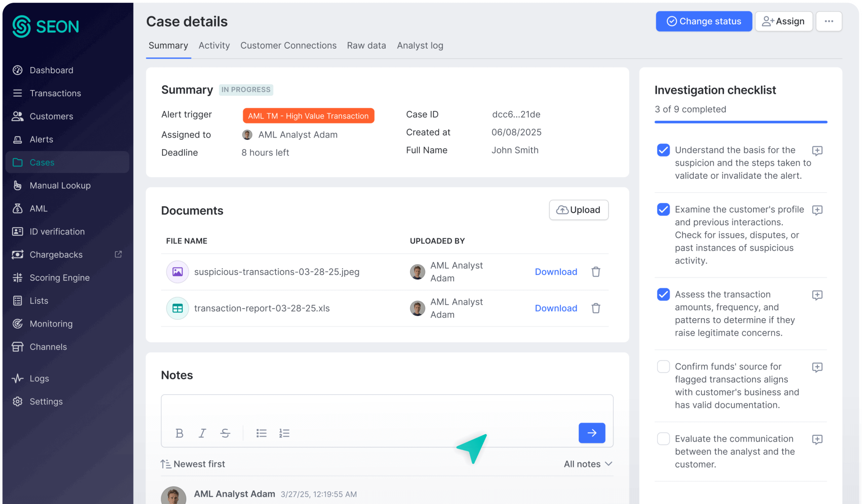Screen dimensions: 862x504
Task: Click inside the Notes text input area
Action: [x=387, y=409]
